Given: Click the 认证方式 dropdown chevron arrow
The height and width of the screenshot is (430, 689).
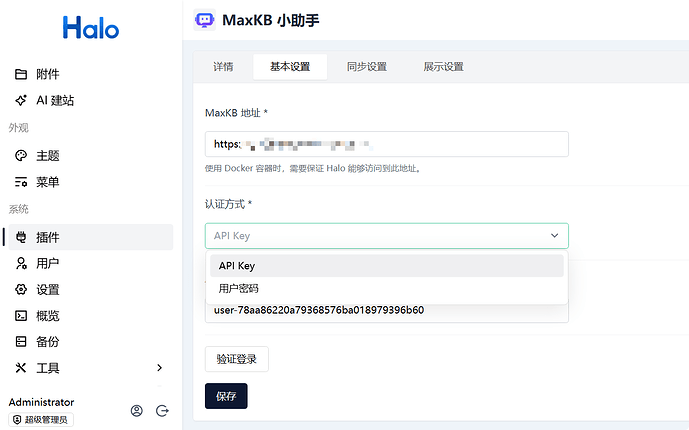Looking at the screenshot, I should point(555,236).
